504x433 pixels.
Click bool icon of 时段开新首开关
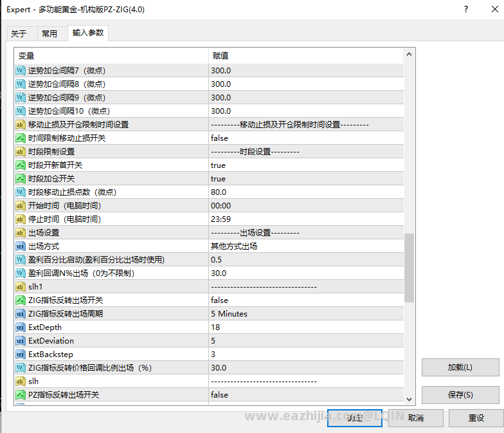click(x=21, y=165)
